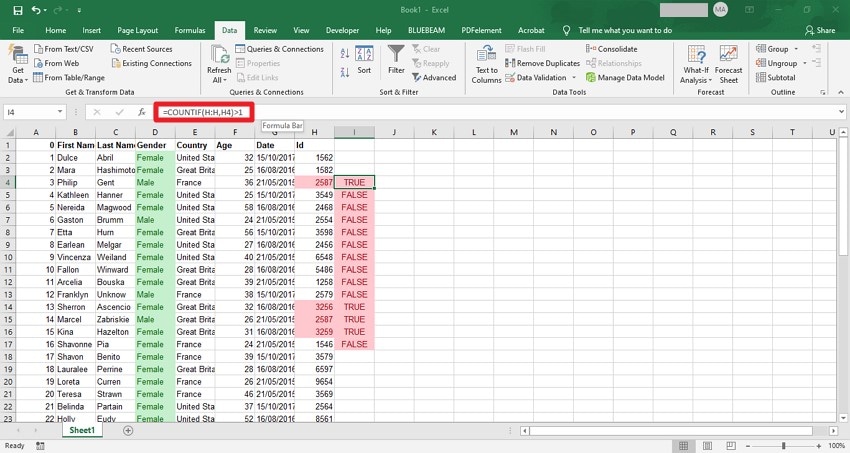Expand the Undo history dropdown arrow
The width and height of the screenshot is (850, 453).
(46, 10)
